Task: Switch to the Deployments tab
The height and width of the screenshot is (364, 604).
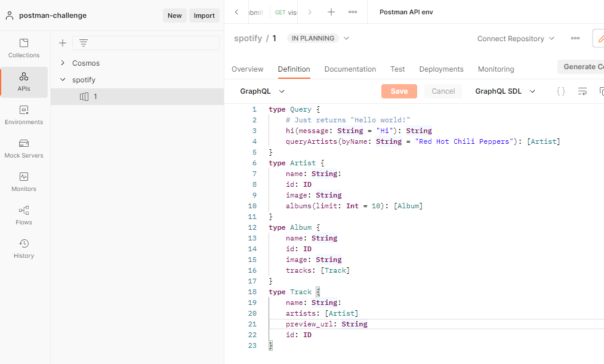Action: coord(441,69)
